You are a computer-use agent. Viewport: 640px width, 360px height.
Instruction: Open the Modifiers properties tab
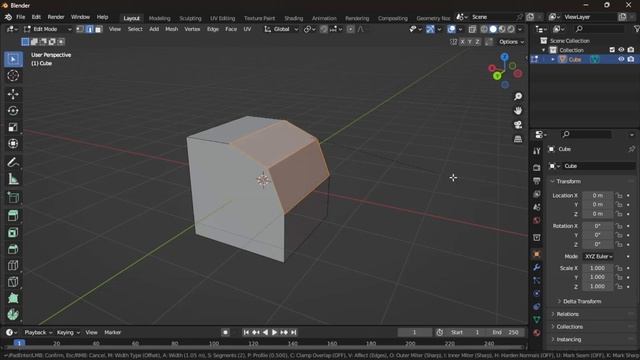tap(537, 267)
